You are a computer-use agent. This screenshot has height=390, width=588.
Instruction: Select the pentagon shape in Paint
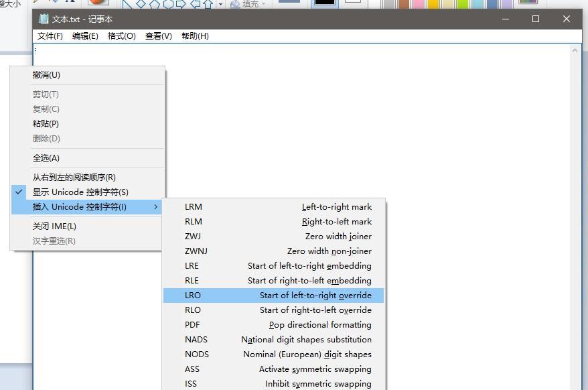(155, 4)
